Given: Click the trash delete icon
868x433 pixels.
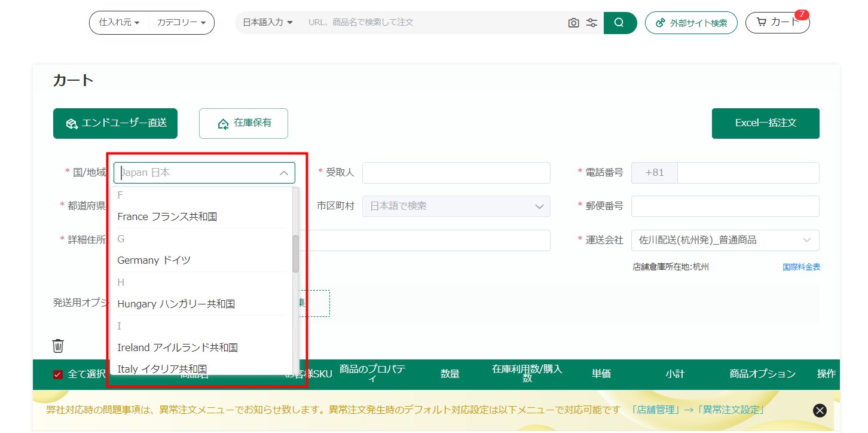Looking at the screenshot, I should tap(58, 346).
